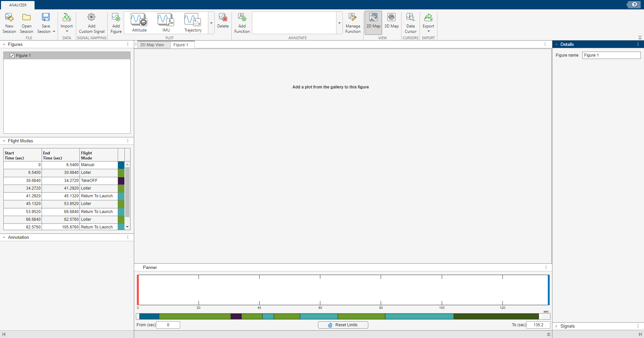Select the Trajectory plot icon
The width and height of the screenshot is (644, 338).
click(193, 22)
